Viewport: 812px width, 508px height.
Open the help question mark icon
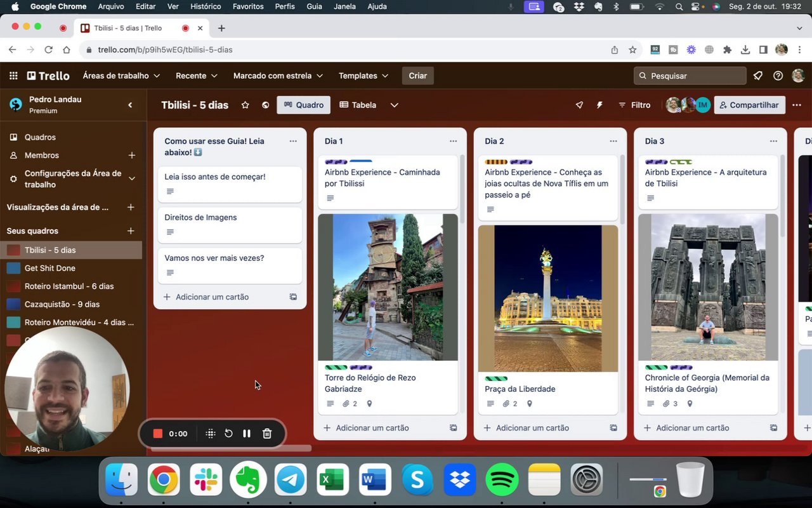pos(778,76)
